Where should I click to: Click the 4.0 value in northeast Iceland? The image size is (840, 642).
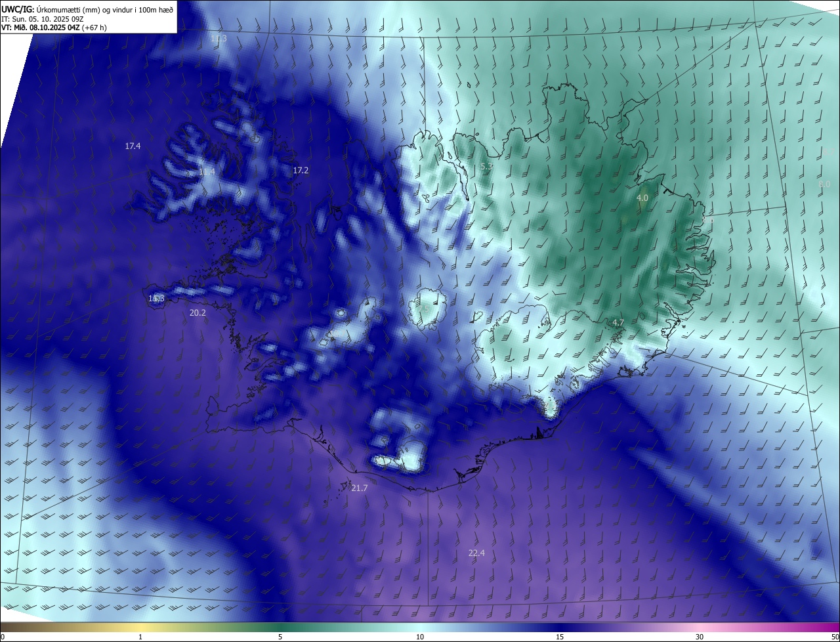click(642, 198)
